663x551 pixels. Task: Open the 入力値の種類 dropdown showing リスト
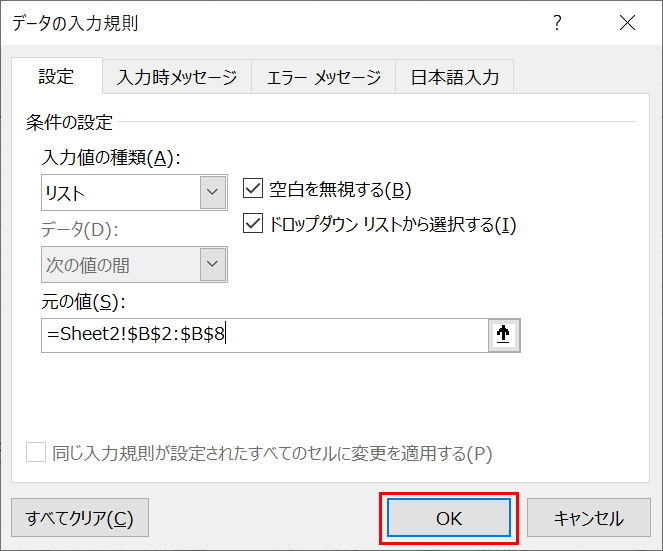(134, 192)
